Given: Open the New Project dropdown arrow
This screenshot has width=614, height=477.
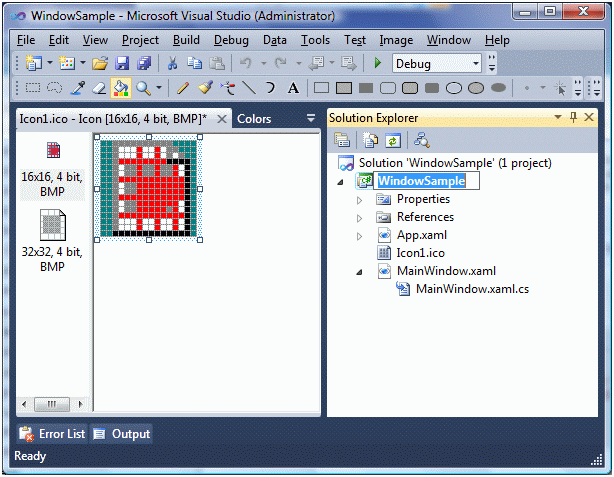Looking at the screenshot, I should (x=50, y=63).
